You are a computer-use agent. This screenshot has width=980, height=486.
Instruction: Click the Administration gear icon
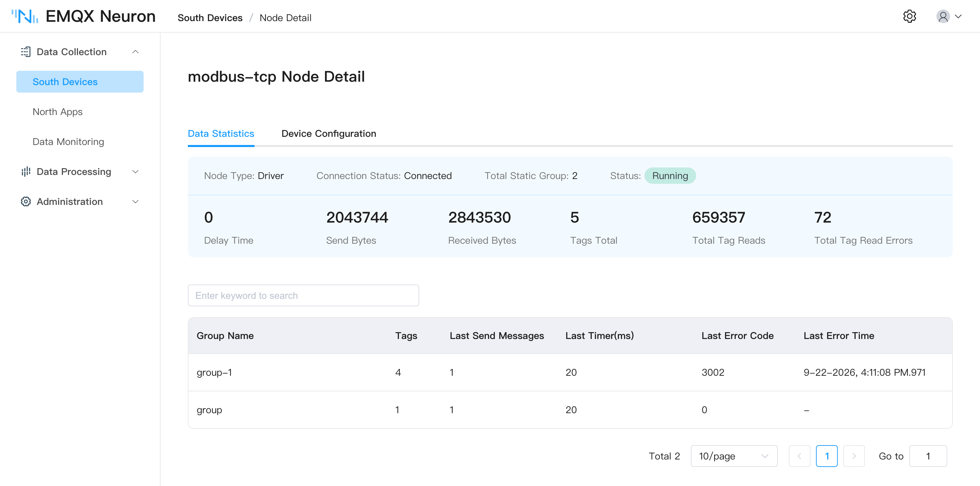click(26, 202)
